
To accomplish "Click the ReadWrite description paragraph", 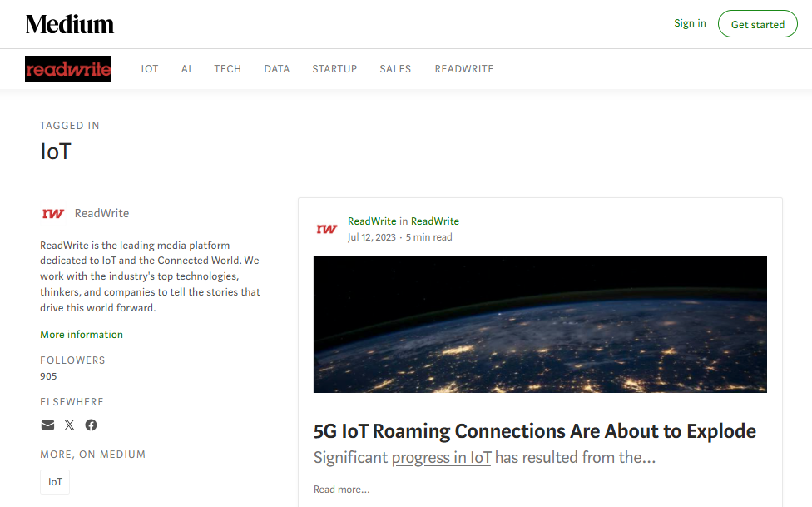I will [x=151, y=276].
